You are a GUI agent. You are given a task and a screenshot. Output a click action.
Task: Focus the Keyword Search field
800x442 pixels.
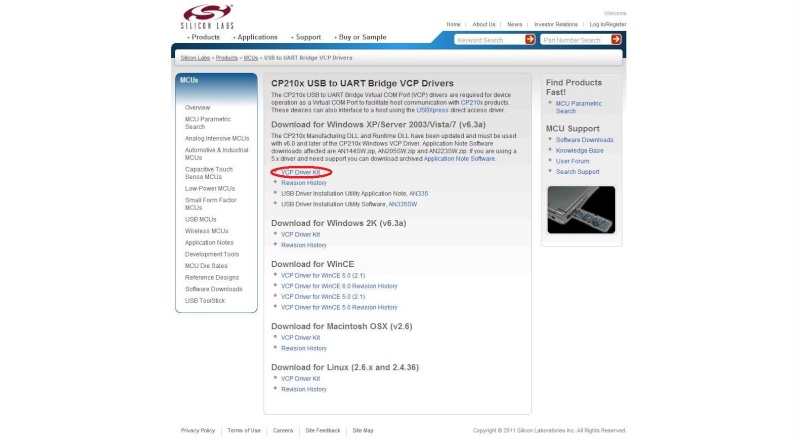click(489, 40)
